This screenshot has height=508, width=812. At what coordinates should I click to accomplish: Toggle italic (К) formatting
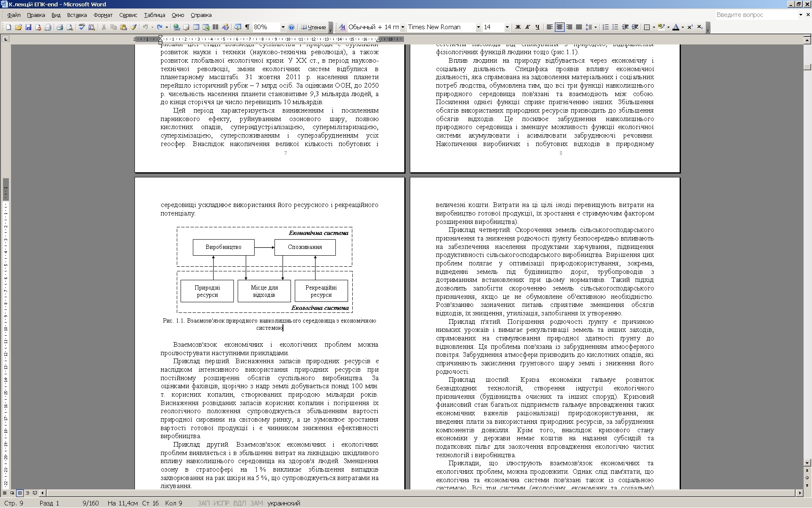527,27
